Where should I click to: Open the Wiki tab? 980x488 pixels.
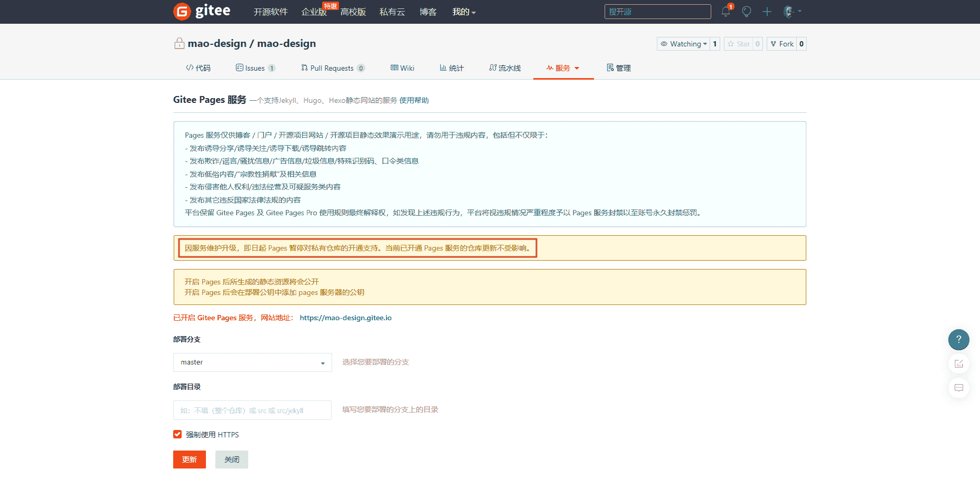point(402,68)
